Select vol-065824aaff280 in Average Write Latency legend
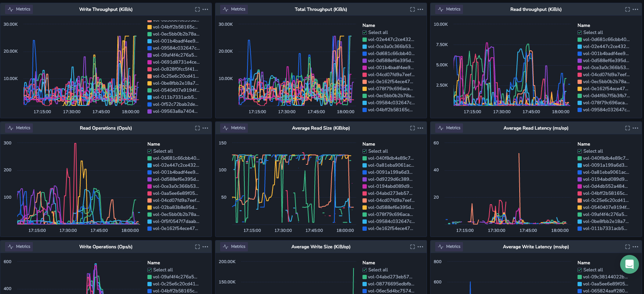Viewport: 644px width, 294px height. point(603,291)
